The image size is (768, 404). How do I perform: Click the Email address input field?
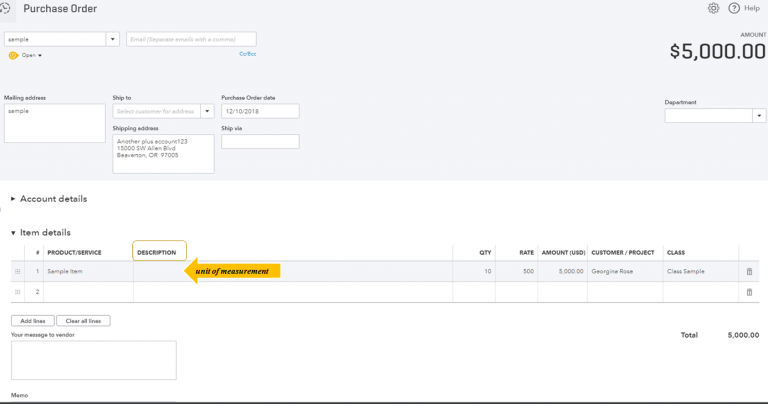tap(190, 39)
